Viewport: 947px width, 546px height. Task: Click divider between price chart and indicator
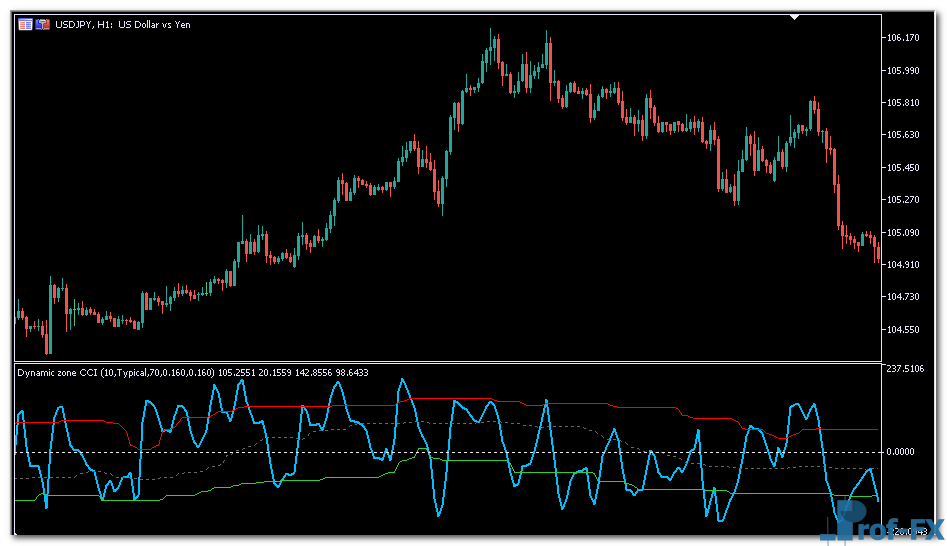pos(450,361)
